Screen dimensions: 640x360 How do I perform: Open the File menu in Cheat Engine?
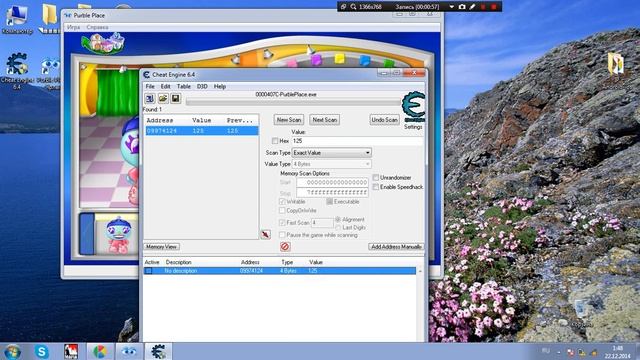[150, 87]
